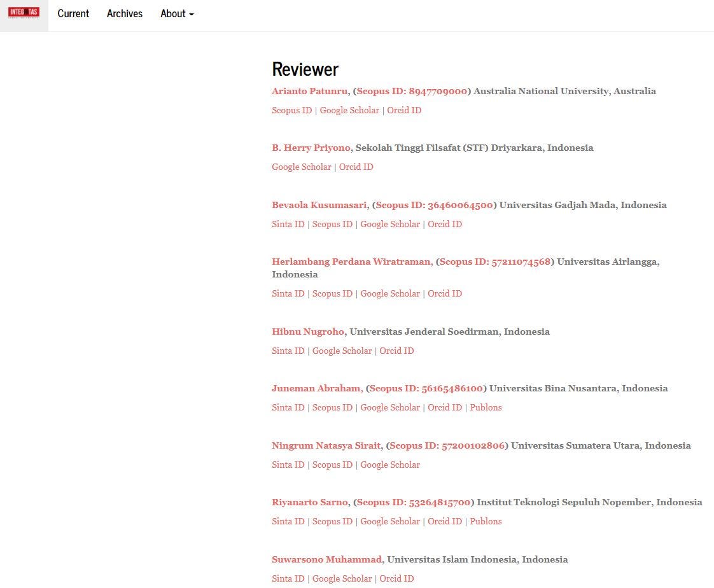This screenshot has height=588, width=714.
Task: Open Herlambang Wiratraman's Google Scholar link
Action: [x=390, y=294]
